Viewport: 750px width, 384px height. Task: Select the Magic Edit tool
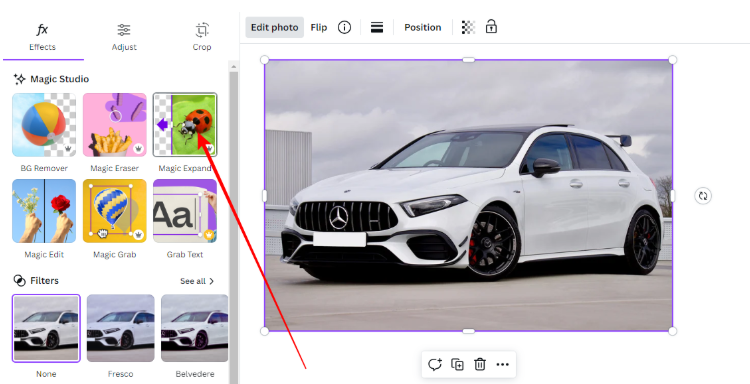(44, 211)
